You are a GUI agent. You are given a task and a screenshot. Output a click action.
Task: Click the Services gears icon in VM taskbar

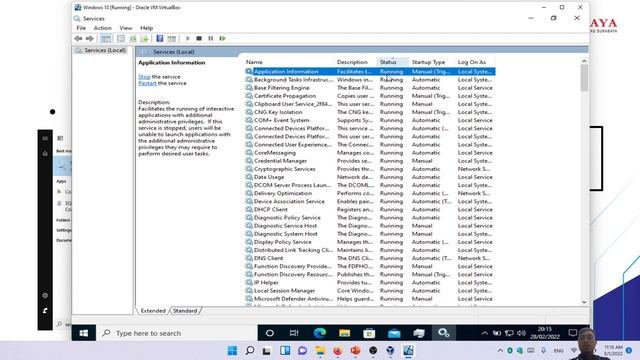coord(444,333)
